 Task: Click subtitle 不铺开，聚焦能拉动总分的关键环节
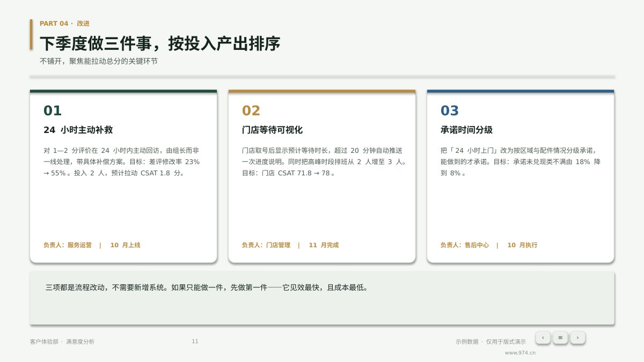99,61
